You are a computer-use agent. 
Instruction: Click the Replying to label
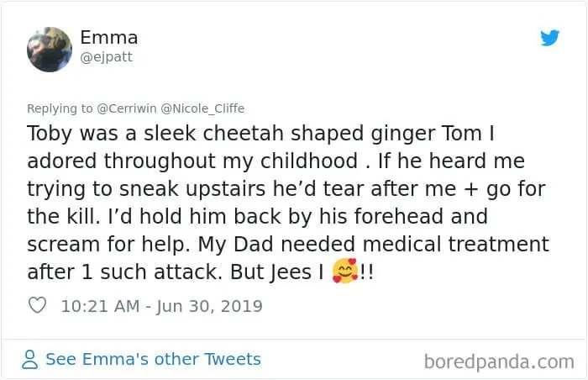click(x=55, y=108)
